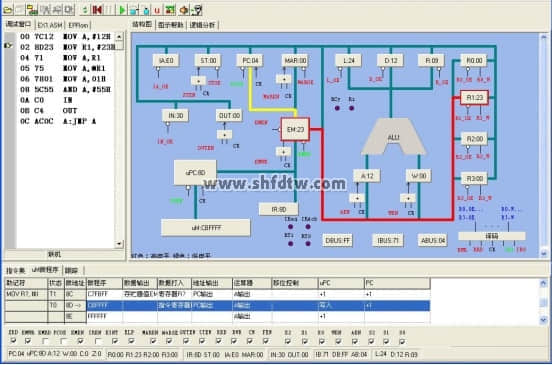Image resolution: width=552 pixels, height=365 pixels.
Task: Click the down arrow of code list scrollbar
Action: [119, 244]
